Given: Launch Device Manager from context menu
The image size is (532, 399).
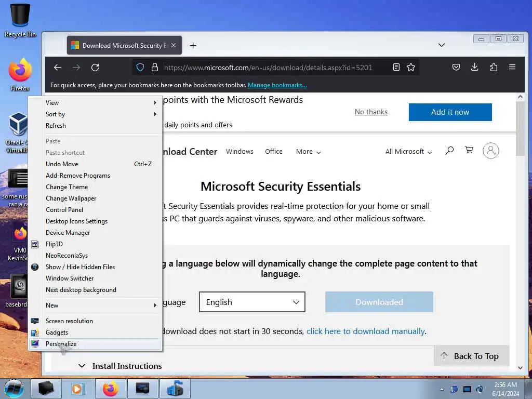Looking at the screenshot, I should (x=95, y=232).
